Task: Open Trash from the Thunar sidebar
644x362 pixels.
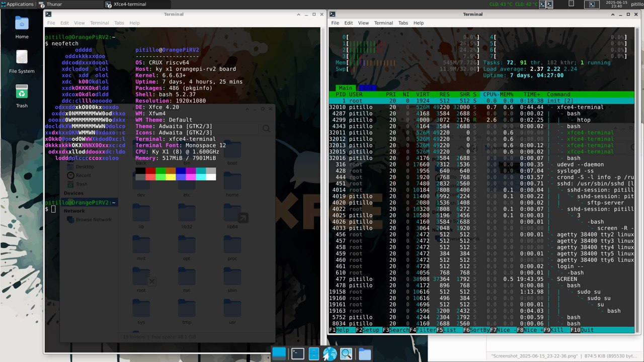Action: point(82,184)
